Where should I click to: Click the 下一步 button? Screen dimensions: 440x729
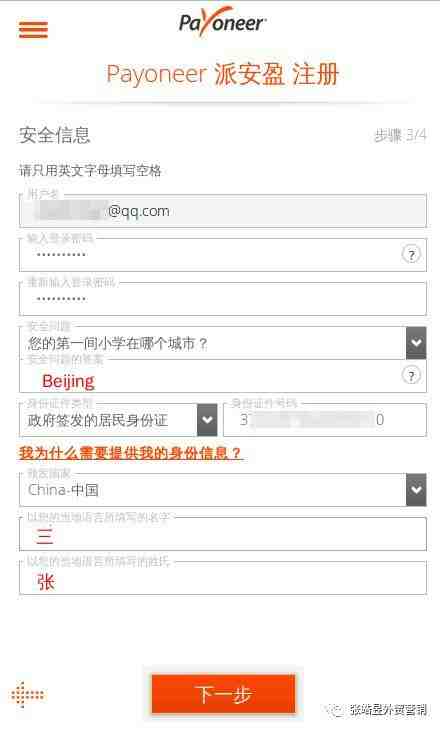(224, 694)
